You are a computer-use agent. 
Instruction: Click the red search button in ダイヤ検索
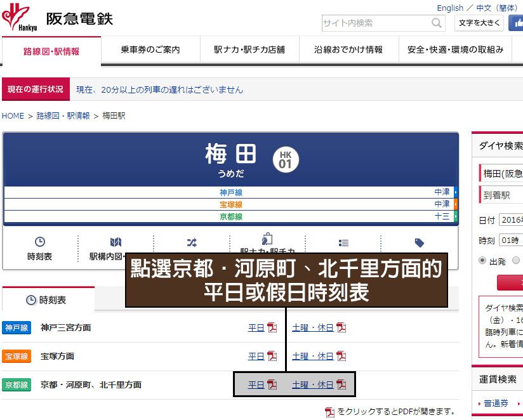510,283
